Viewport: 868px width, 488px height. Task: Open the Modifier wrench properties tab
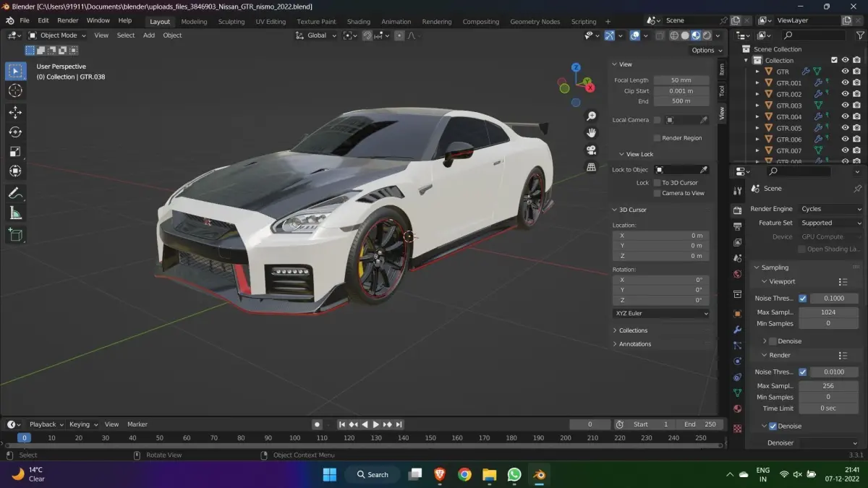click(x=737, y=330)
